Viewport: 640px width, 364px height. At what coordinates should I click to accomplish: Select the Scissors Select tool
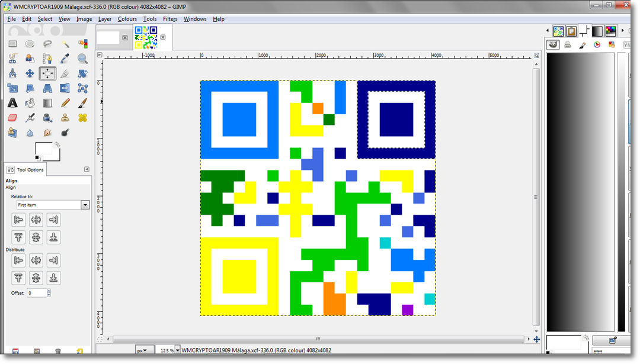click(x=12, y=59)
